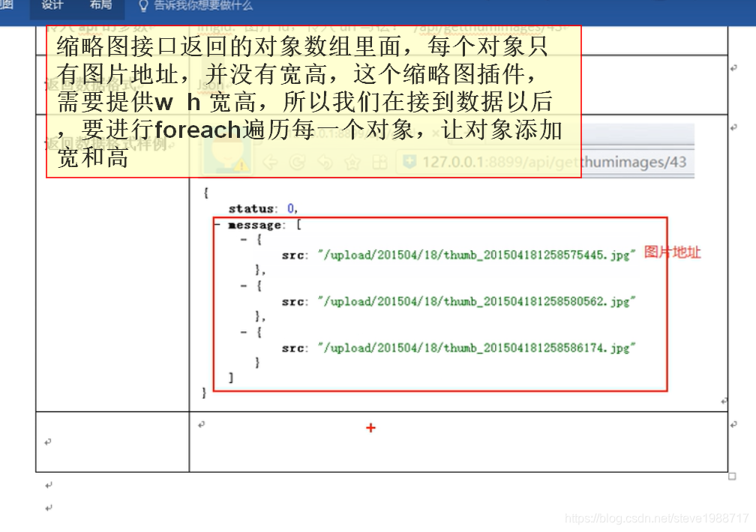Viewport: 756px width, 532px height.
Task: Click the shield icon in the browser address bar
Action: pos(409,162)
